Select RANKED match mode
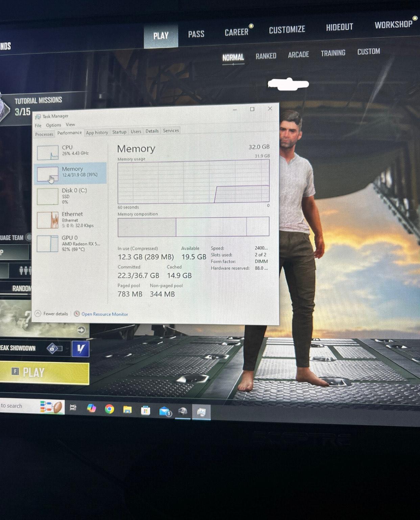 tap(266, 56)
